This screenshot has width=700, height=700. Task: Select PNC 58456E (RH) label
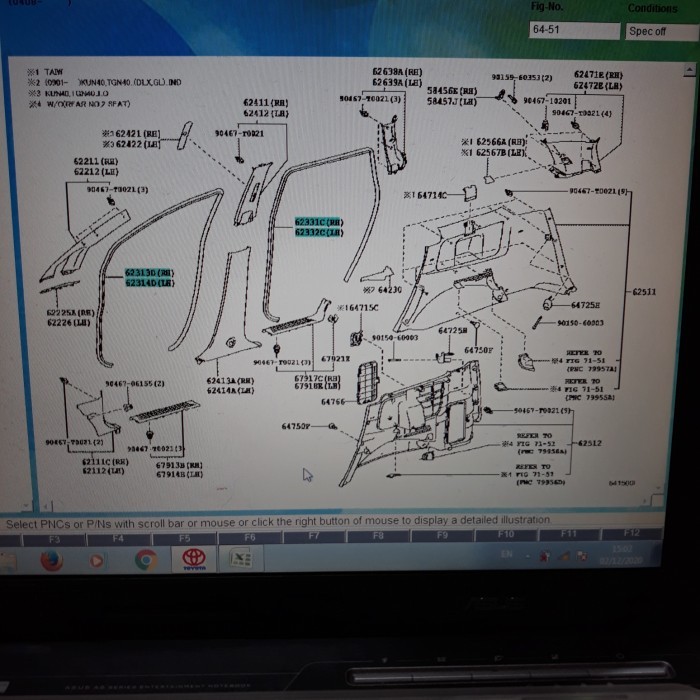452,91
